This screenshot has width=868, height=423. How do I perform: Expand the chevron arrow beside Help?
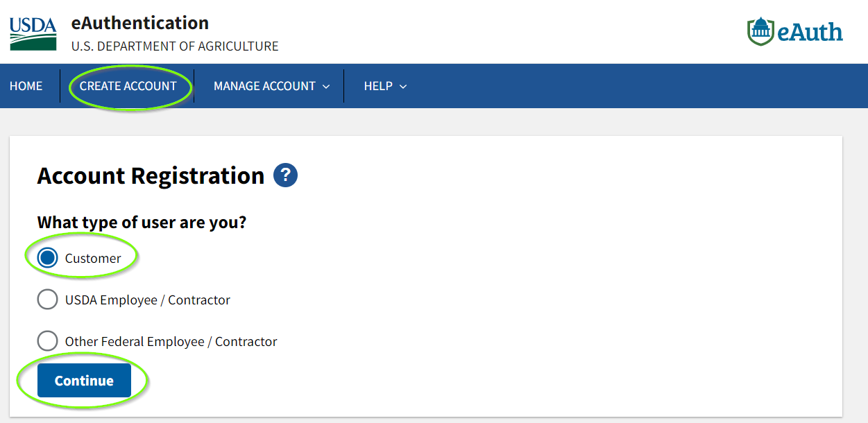[403, 87]
